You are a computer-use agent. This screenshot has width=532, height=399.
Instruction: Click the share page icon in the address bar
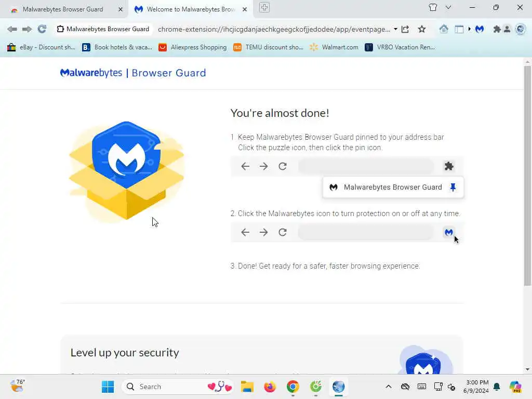click(x=405, y=29)
